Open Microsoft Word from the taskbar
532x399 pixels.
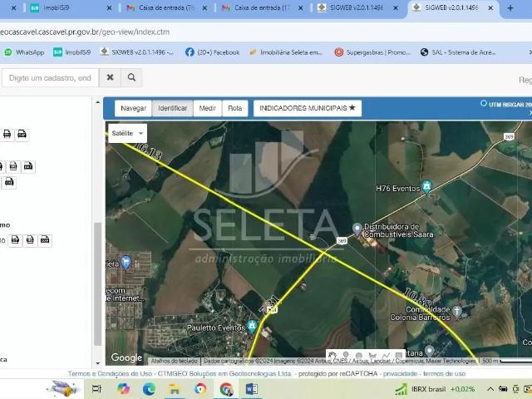(251, 389)
